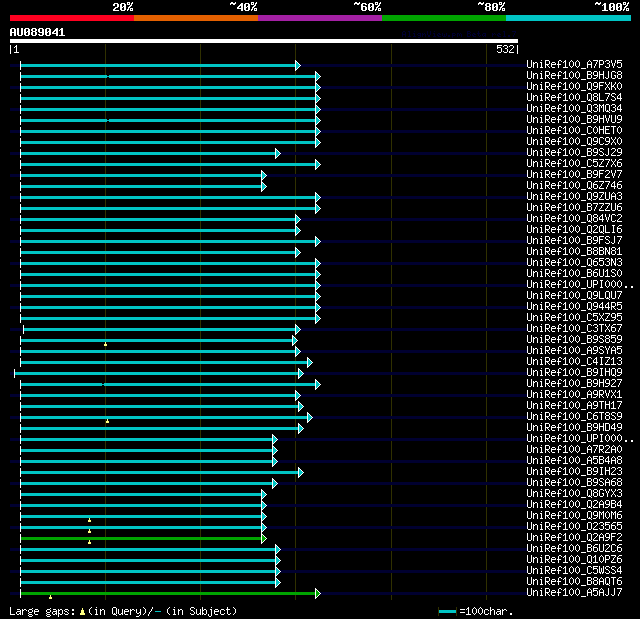Click the cyan =100char scale bar legend

tap(447, 611)
